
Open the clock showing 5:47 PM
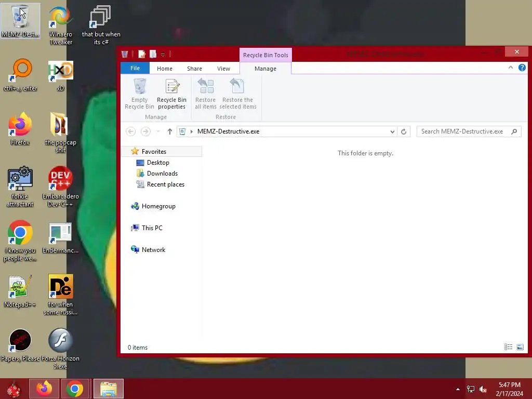(510, 389)
